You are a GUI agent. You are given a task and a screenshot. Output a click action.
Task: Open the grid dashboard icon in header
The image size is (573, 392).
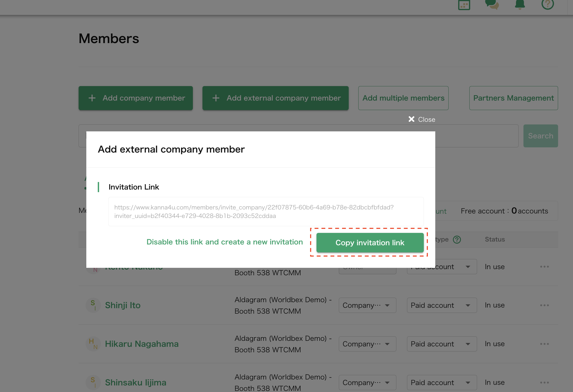(x=464, y=5)
